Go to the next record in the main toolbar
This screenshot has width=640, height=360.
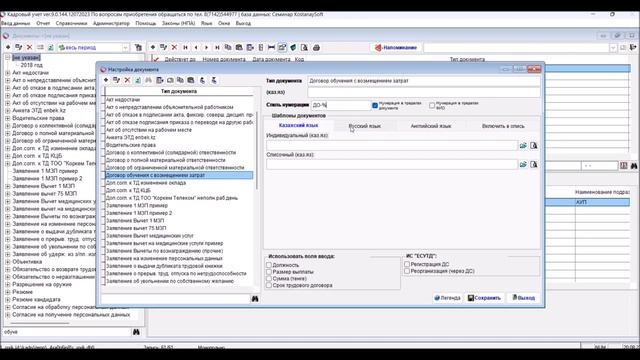point(207,47)
